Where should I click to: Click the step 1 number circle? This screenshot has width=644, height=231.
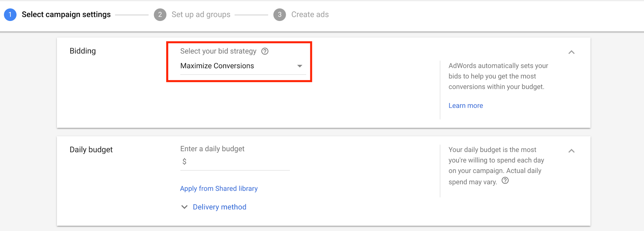pos(10,15)
